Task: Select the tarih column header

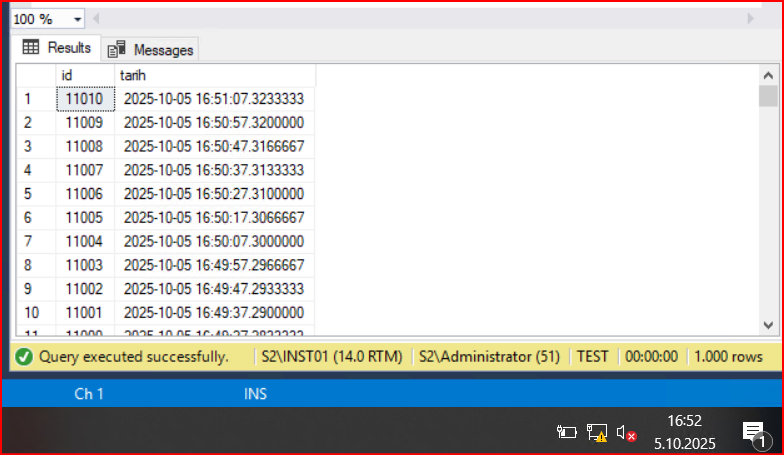Action: [x=215, y=75]
